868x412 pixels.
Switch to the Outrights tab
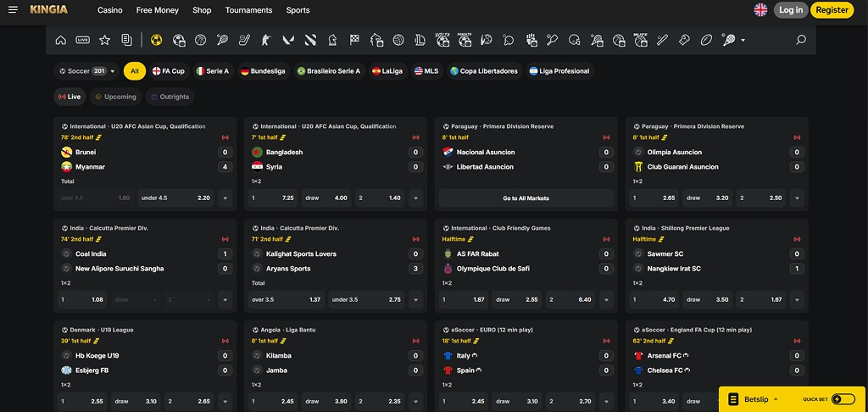coord(170,97)
